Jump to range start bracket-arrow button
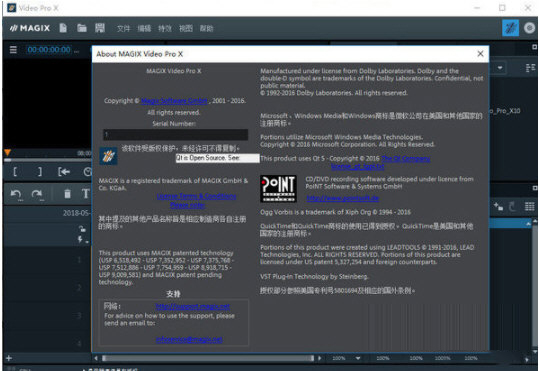Screen dimensions: 539x371 click(x=64, y=171)
